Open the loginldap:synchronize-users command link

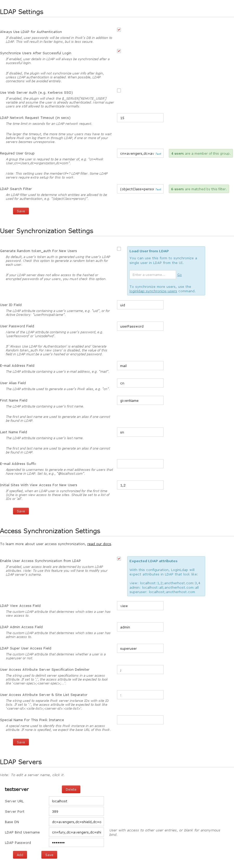153,291
